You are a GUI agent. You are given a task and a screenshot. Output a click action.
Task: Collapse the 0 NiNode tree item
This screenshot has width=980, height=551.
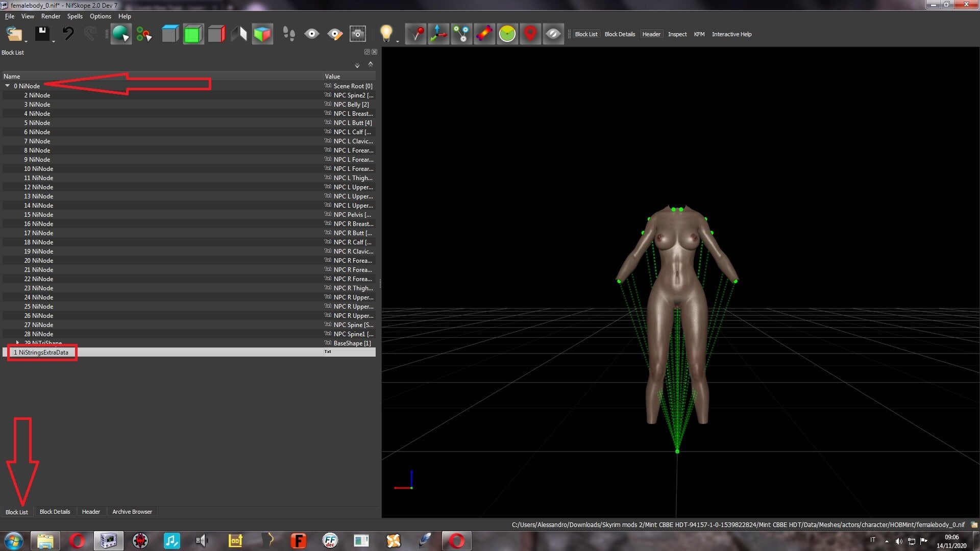8,86
